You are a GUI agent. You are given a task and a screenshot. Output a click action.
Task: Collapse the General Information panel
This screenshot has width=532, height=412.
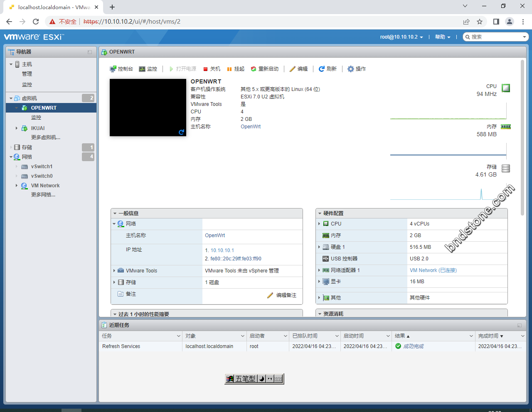[115, 213]
